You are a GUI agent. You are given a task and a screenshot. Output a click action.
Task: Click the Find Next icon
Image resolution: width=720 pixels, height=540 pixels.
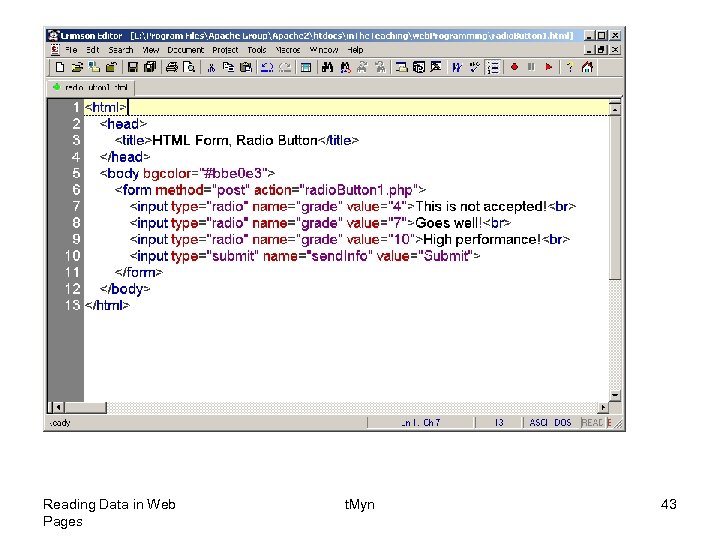pyautogui.click(x=362, y=67)
